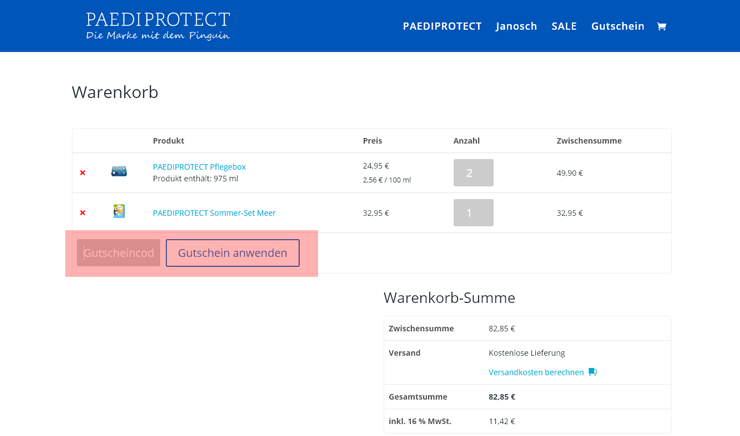
Task: Focus the Gutscheincode input field
Action: pos(118,253)
